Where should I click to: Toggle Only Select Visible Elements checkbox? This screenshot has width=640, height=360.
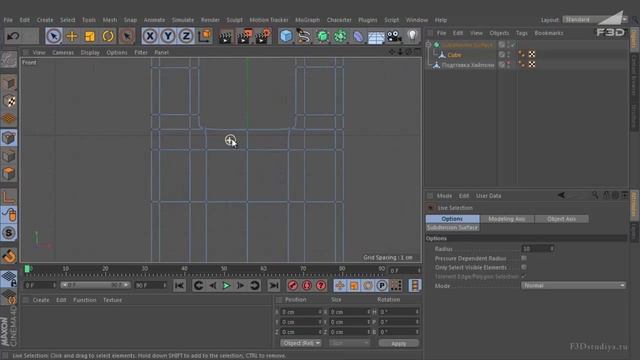click(x=524, y=267)
